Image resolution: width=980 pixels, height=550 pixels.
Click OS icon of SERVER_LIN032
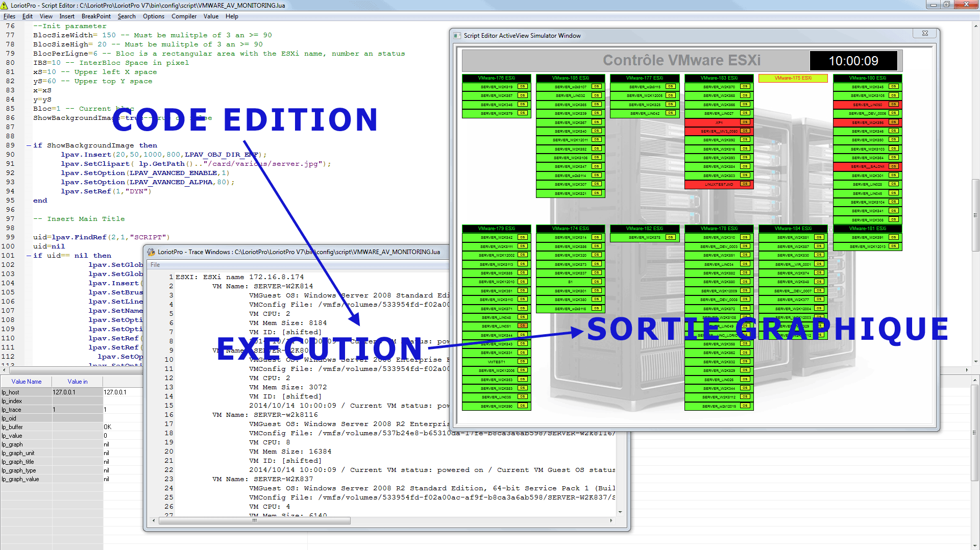point(597,95)
